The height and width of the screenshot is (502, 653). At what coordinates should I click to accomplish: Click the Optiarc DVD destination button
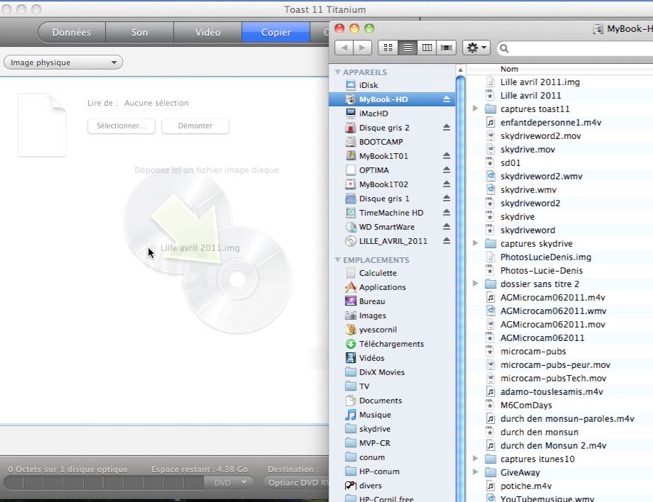[297, 483]
